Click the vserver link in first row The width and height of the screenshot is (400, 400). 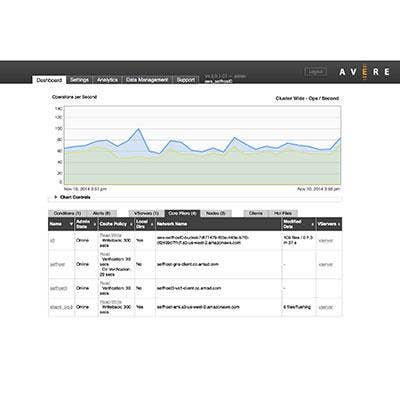pyautogui.click(x=326, y=240)
